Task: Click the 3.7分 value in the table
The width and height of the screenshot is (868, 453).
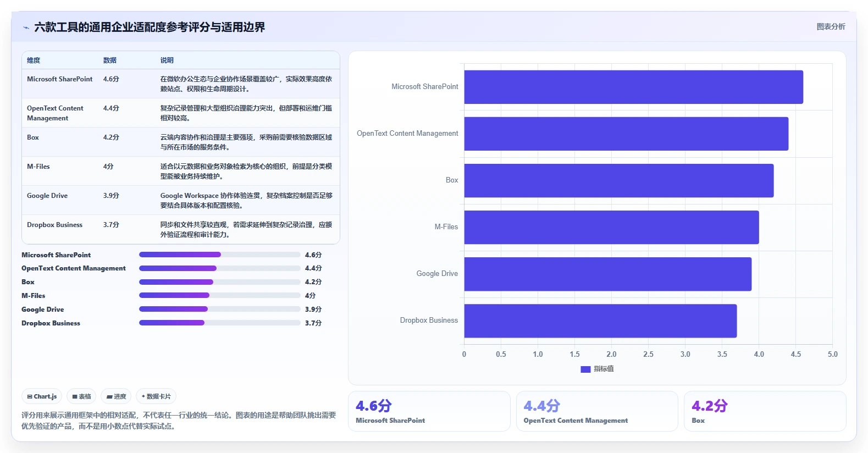Action: [111, 225]
